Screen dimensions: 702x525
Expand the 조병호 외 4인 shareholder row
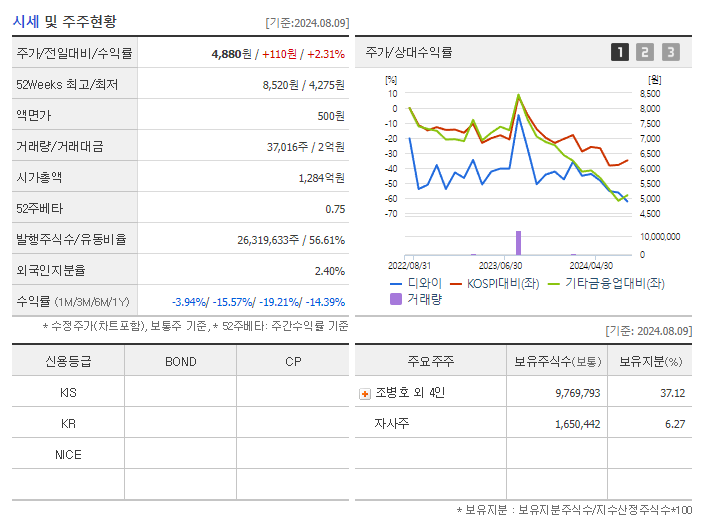[x=365, y=394]
